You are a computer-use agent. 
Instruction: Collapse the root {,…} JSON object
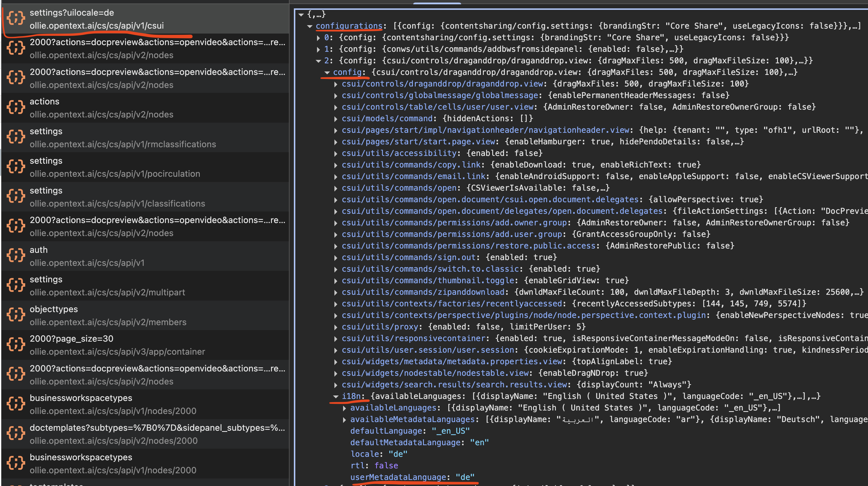301,14
